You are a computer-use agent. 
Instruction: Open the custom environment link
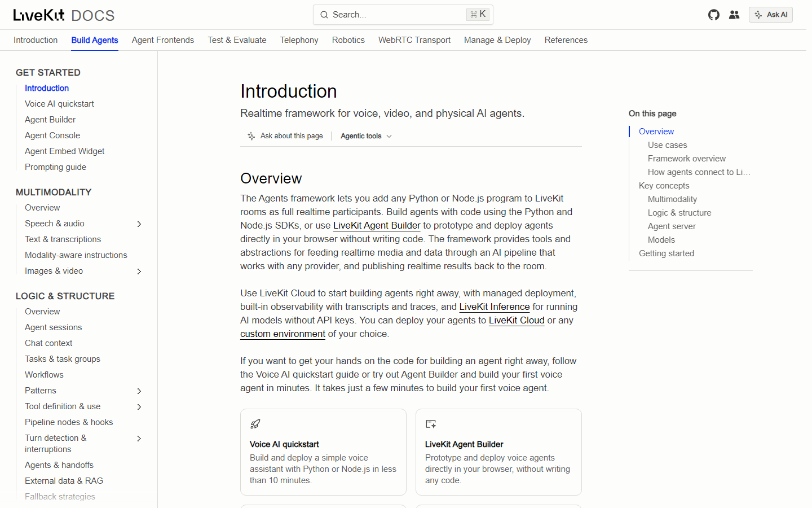(283, 334)
